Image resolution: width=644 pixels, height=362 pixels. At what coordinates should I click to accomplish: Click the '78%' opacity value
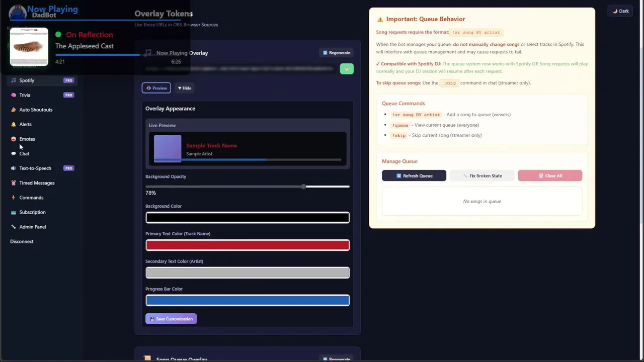coord(150,193)
